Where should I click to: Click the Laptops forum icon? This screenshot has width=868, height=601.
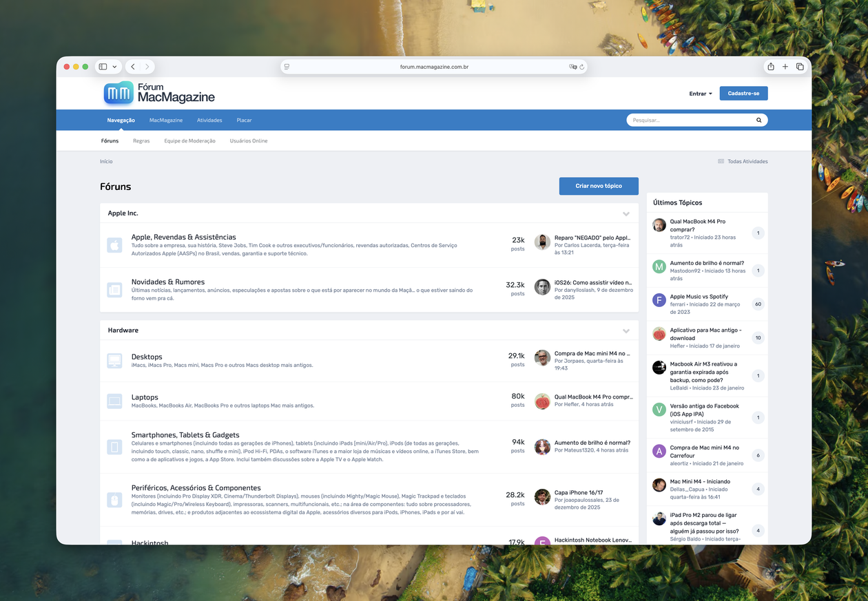click(114, 401)
